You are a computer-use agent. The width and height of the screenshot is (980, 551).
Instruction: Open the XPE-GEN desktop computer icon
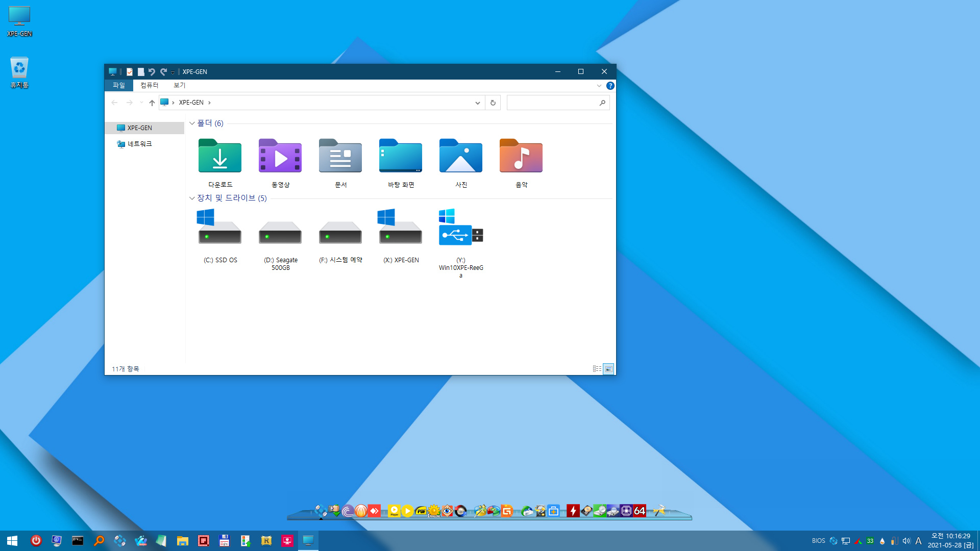tap(19, 21)
